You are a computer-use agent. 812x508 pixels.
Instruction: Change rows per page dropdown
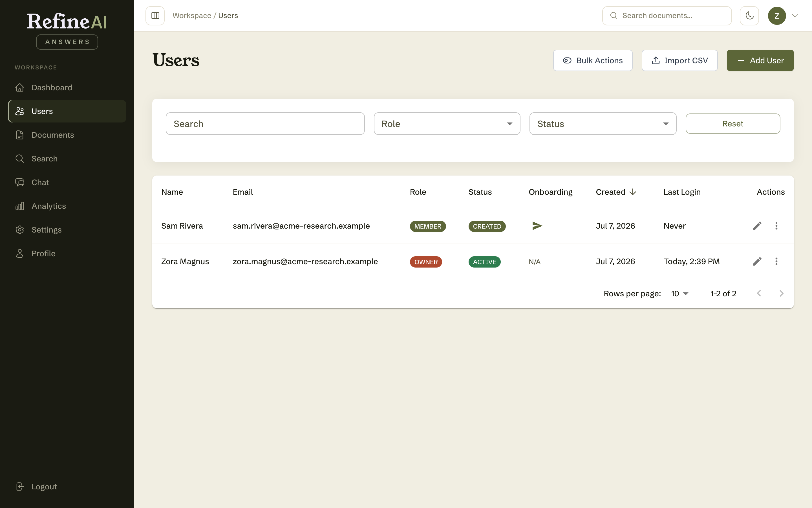pos(680,294)
